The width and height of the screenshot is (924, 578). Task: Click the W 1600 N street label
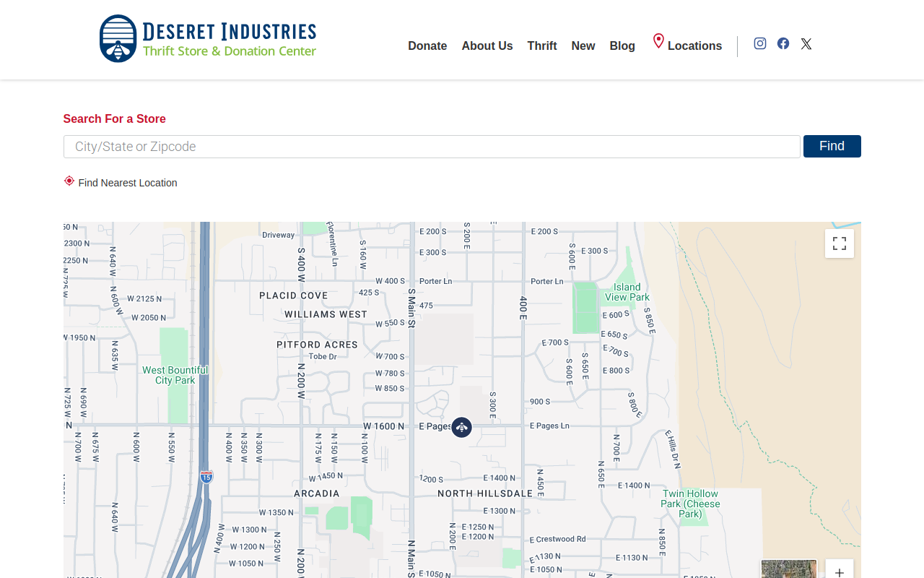point(384,426)
